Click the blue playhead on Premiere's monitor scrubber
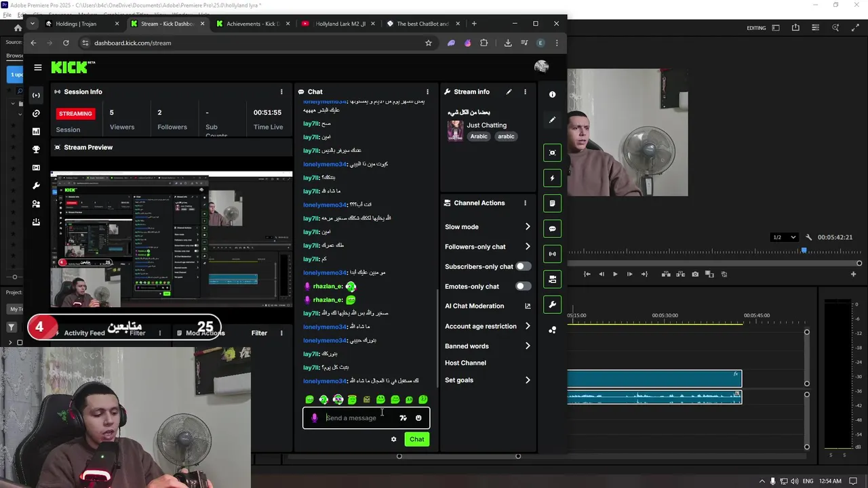Screen dimensions: 868x488 pyautogui.click(x=804, y=251)
